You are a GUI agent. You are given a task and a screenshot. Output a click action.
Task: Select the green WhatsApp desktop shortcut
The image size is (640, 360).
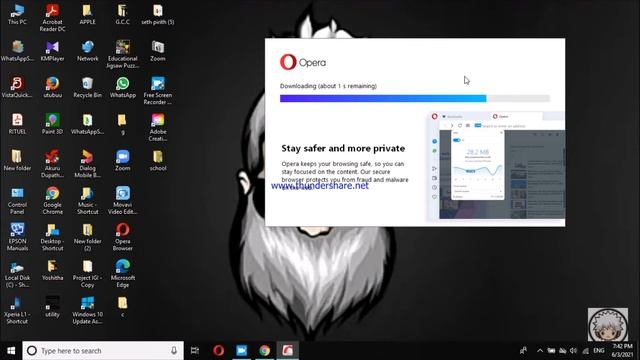[122, 88]
